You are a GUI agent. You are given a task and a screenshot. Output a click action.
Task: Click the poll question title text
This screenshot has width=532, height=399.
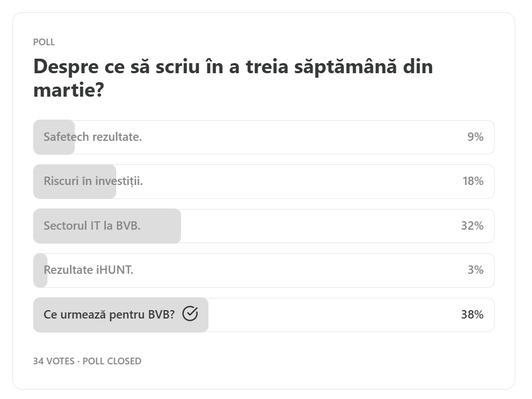(233, 78)
